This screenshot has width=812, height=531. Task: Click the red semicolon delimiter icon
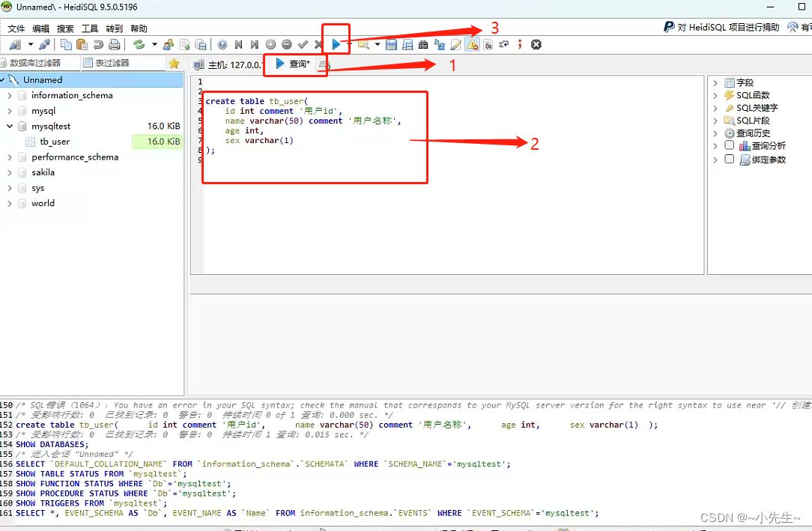519,45
